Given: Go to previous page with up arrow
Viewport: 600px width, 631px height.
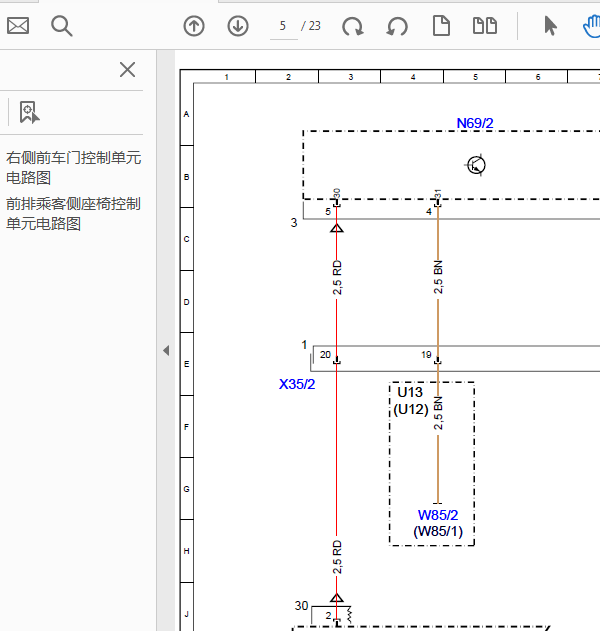Looking at the screenshot, I should tap(194, 26).
